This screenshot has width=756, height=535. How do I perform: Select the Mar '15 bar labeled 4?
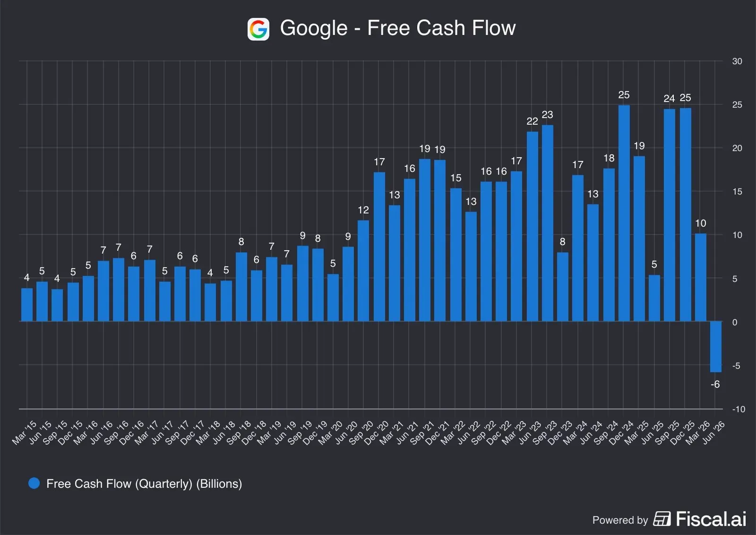tap(27, 305)
